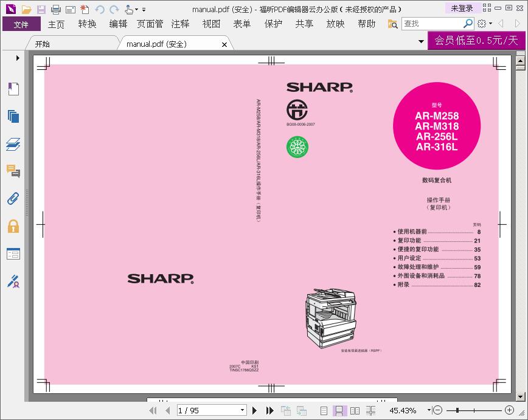The height and width of the screenshot is (420, 528).
Task: Open the 帮助 ribbon tab
Action: pyautogui.click(x=366, y=24)
